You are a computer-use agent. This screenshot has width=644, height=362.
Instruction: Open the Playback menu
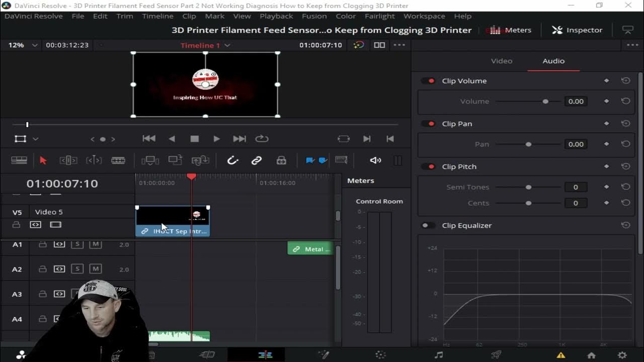276,16
